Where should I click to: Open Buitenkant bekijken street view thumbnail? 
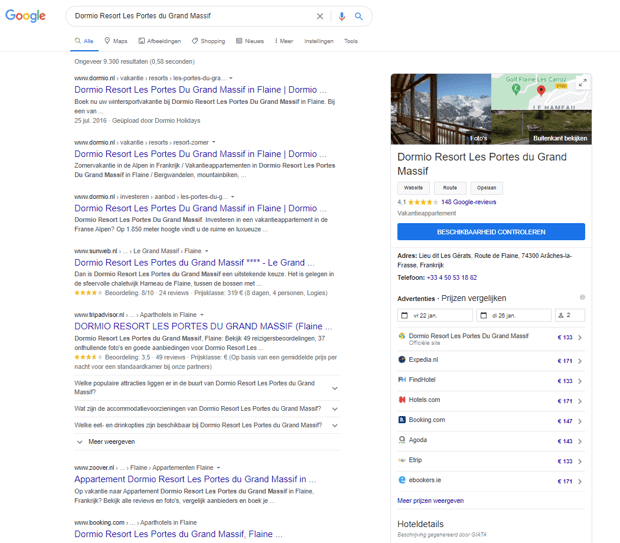(541, 127)
